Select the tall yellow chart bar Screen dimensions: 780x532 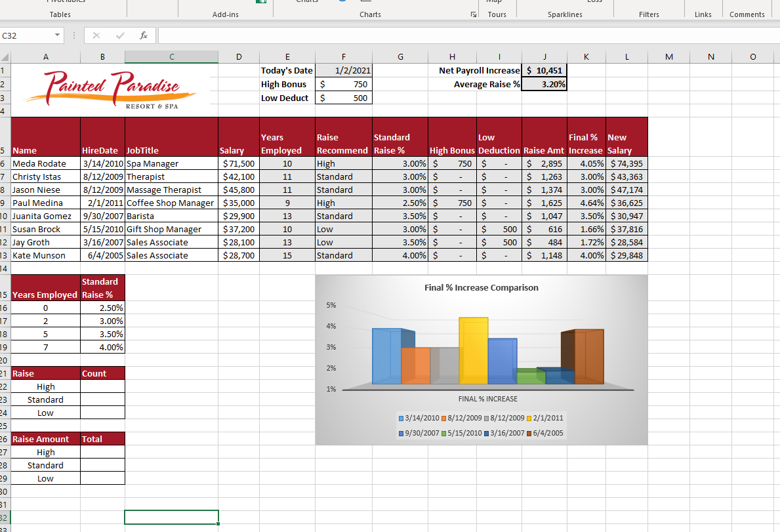[473, 350]
